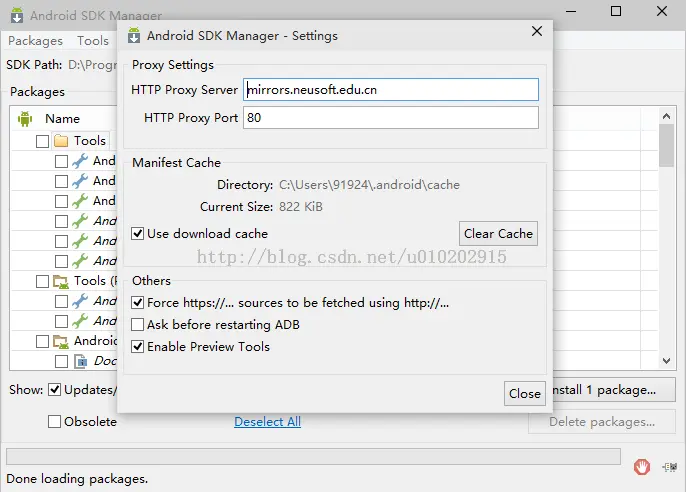Check the Tools folder checkbox in package list

42,141
